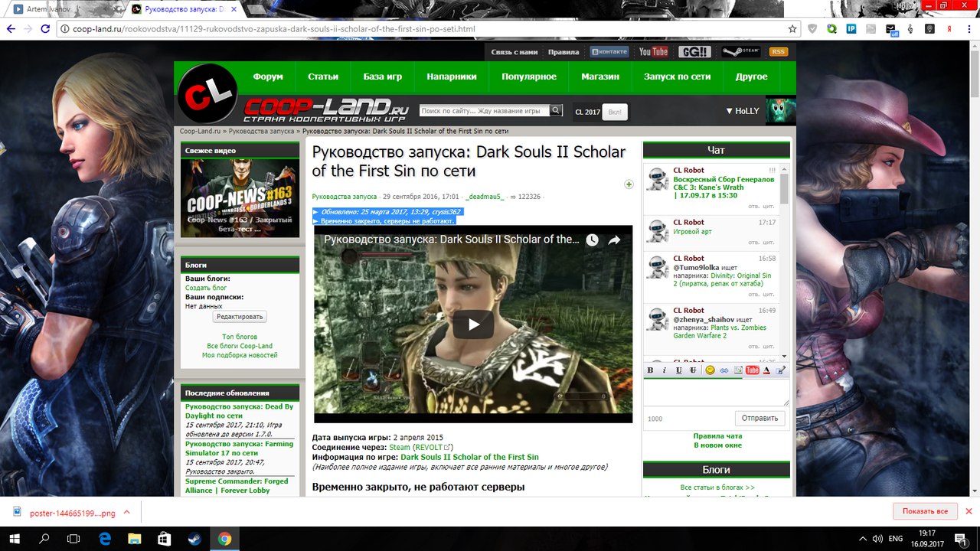Open options for downloaded poster png file
The width and height of the screenshot is (980, 551).
pyautogui.click(x=127, y=513)
